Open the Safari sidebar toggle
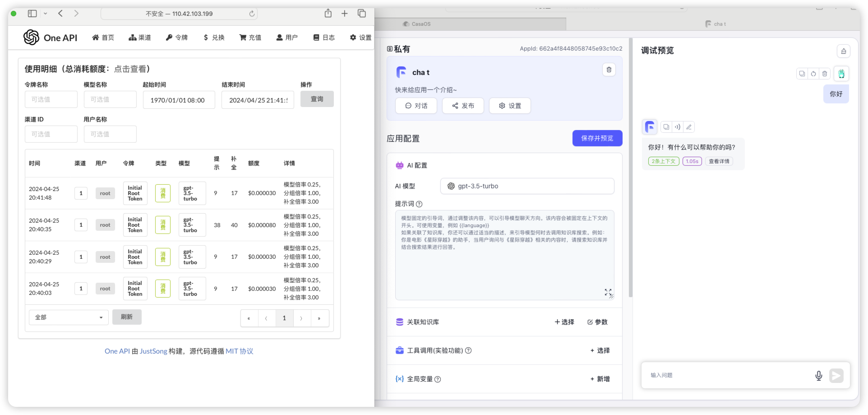The width and height of the screenshot is (868, 415). 32,14
